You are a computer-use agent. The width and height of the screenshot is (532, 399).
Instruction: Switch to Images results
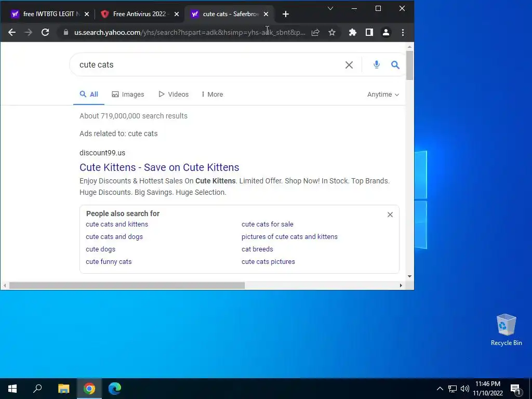(x=128, y=95)
